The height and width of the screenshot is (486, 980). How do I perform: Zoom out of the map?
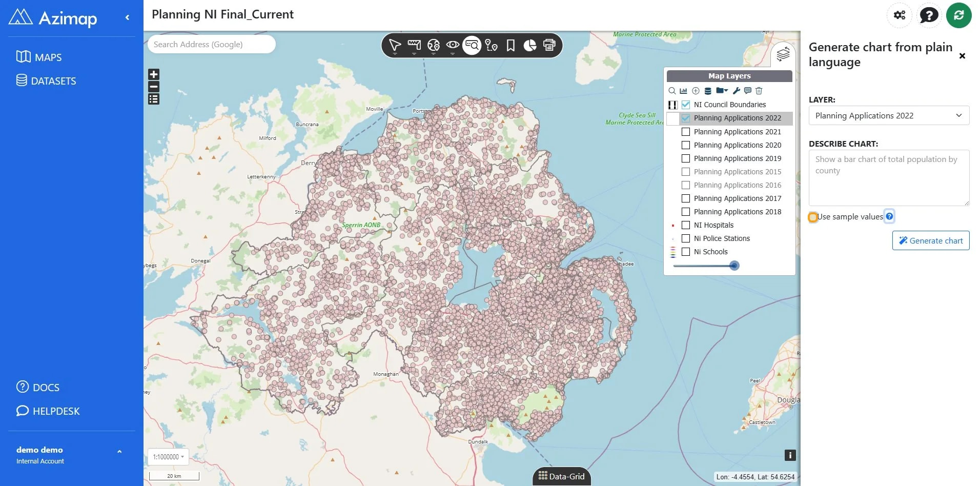pyautogui.click(x=154, y=87)
